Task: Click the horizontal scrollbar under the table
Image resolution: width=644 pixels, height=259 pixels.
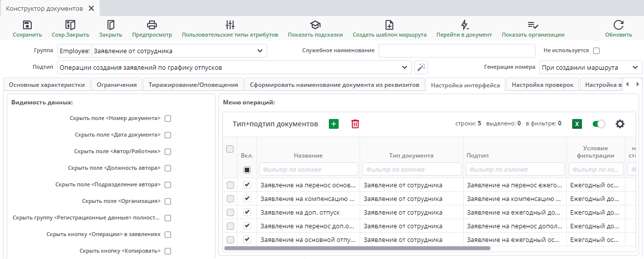Action: tap(357, 248)
